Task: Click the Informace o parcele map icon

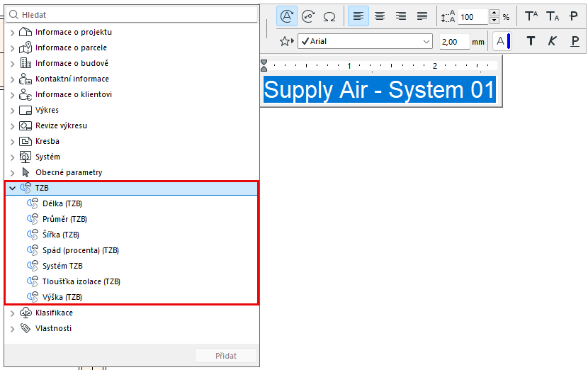Action: [x=26, y=47]
